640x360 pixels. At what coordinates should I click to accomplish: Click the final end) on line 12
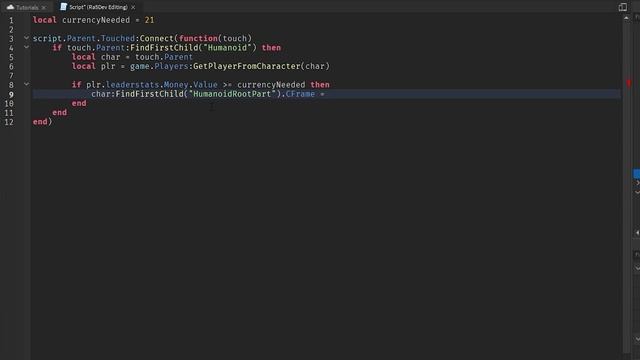pos(42,122)
